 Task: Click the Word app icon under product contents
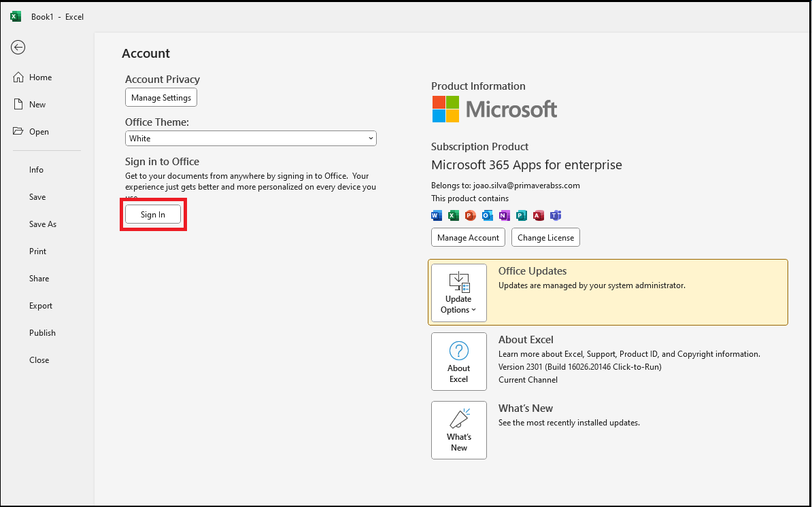click(x=437, y=215)
